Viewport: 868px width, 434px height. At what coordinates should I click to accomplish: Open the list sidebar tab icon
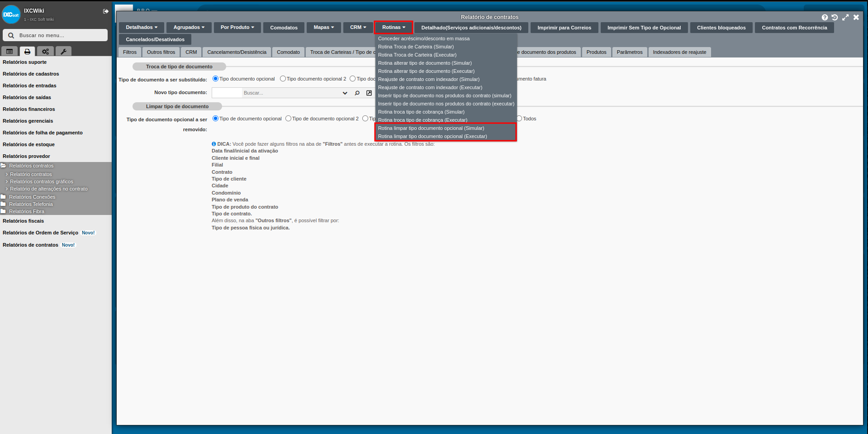[9, 52]
